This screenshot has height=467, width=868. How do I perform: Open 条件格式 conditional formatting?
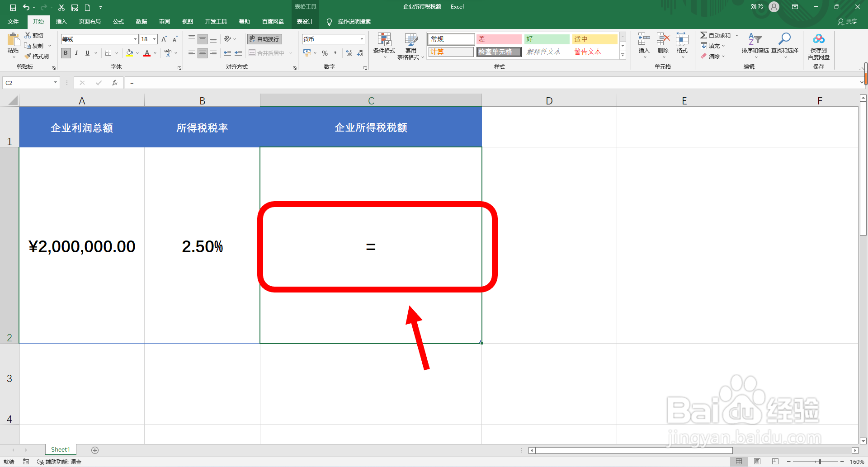[384, 45]
